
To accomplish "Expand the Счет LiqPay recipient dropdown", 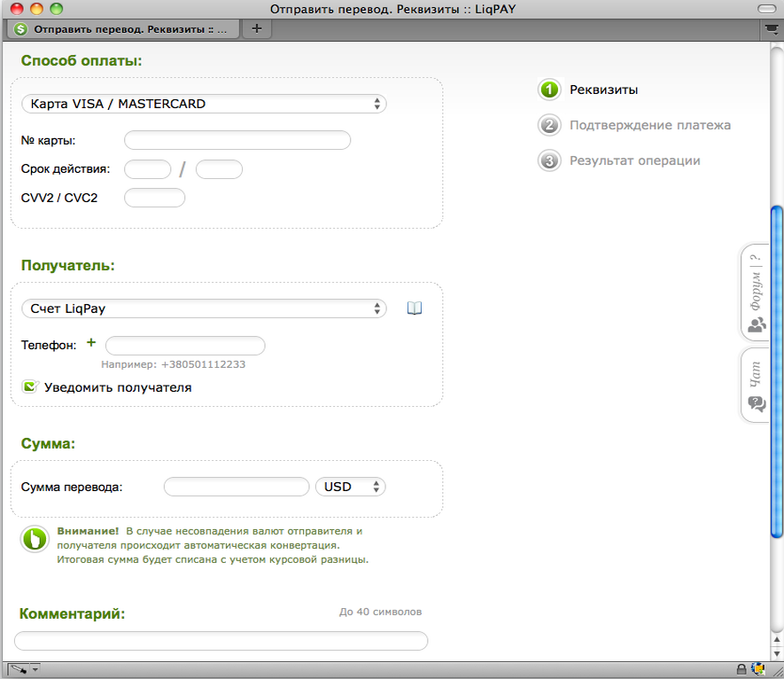I will (204, 308).
